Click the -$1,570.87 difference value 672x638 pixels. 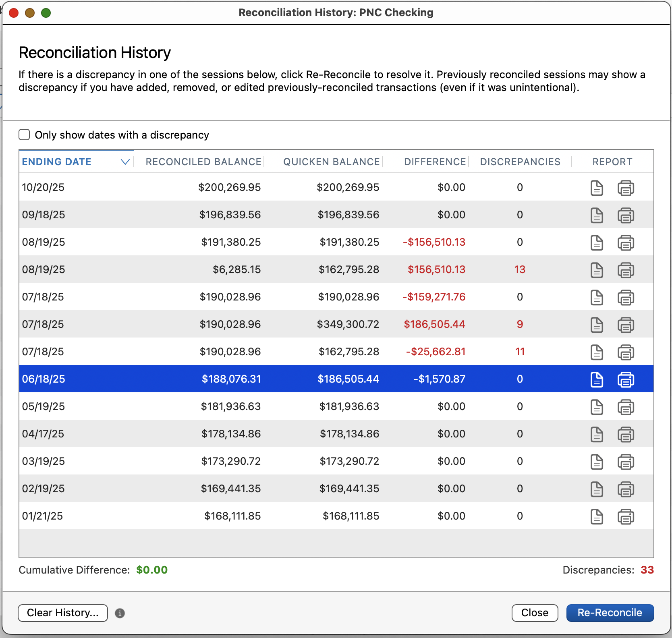point(440,379)
